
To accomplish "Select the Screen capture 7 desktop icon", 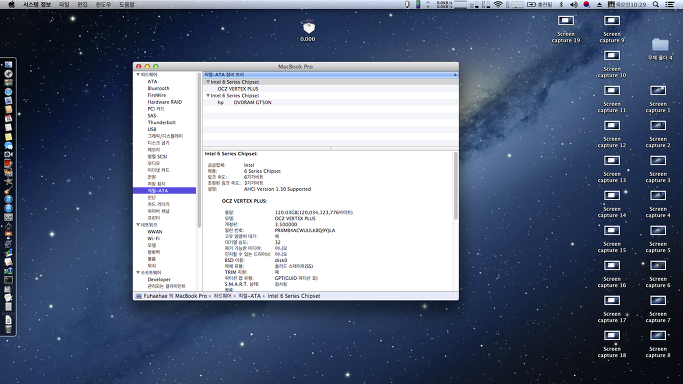I will pyautogui.click(x=658, y=300).
